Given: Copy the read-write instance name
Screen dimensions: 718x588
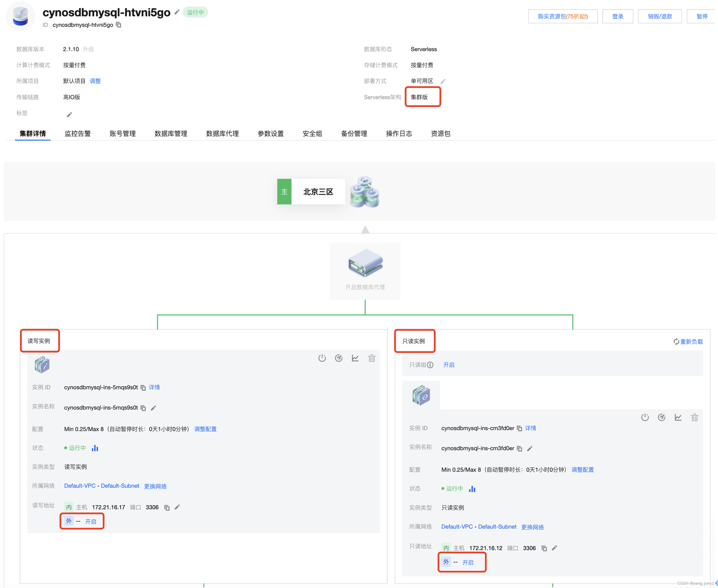Looking at the screenshot, I should 143,408.
